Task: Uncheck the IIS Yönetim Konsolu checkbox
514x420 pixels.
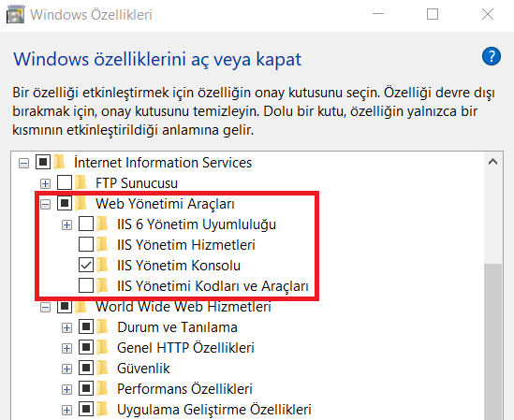Action: coord(86,265)
